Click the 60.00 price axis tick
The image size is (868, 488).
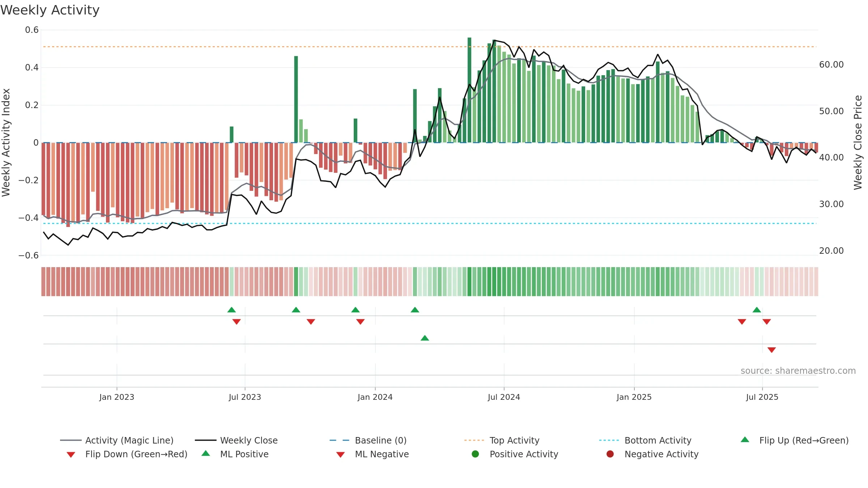point(831,65)
